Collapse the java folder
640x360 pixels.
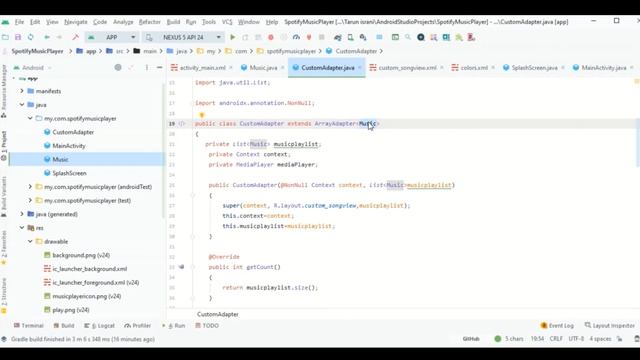tap(22, 104)
